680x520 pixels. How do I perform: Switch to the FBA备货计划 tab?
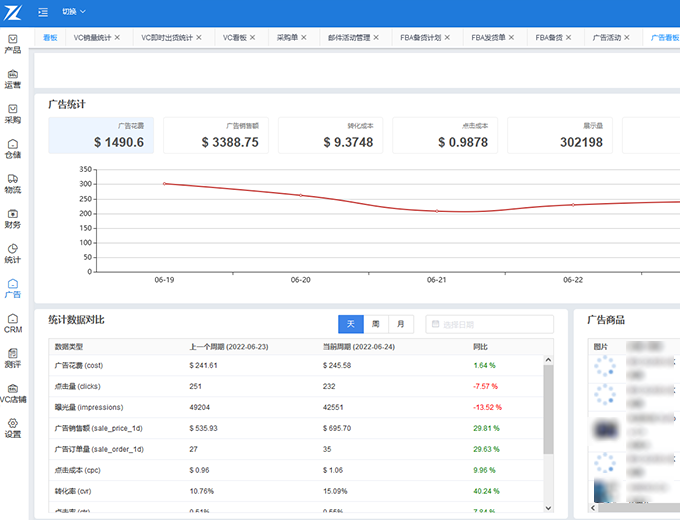coord(420,37)
